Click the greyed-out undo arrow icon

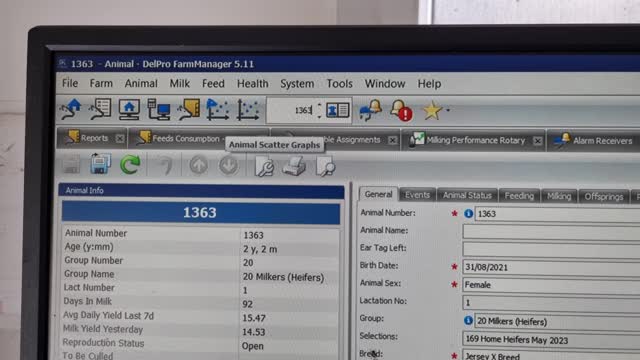(x=165, y=165)
